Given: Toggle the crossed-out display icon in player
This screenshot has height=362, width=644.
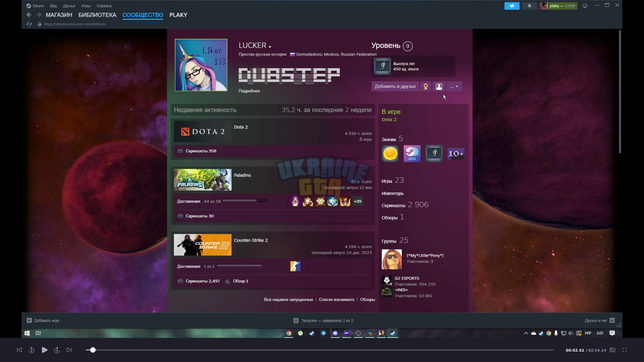Looking at the screenshot, I should coord(612,350).
